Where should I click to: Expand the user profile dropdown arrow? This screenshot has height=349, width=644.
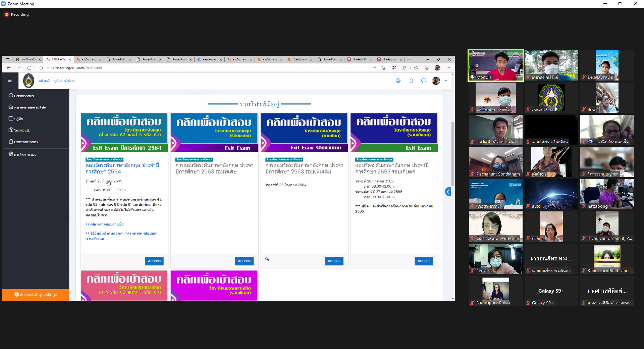[x=446, y=81]
